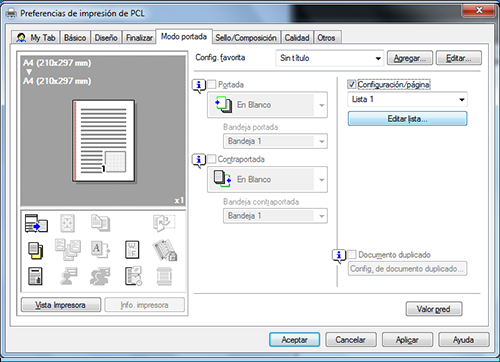Go to the Diseño tab
This screenshot has height=362, width=500.
tap(106, 38)
